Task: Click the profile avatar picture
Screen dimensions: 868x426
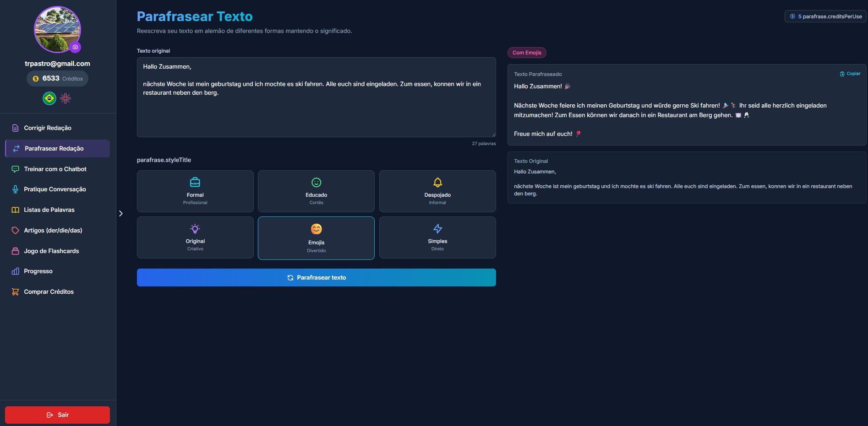Action: tap(57, 29)
